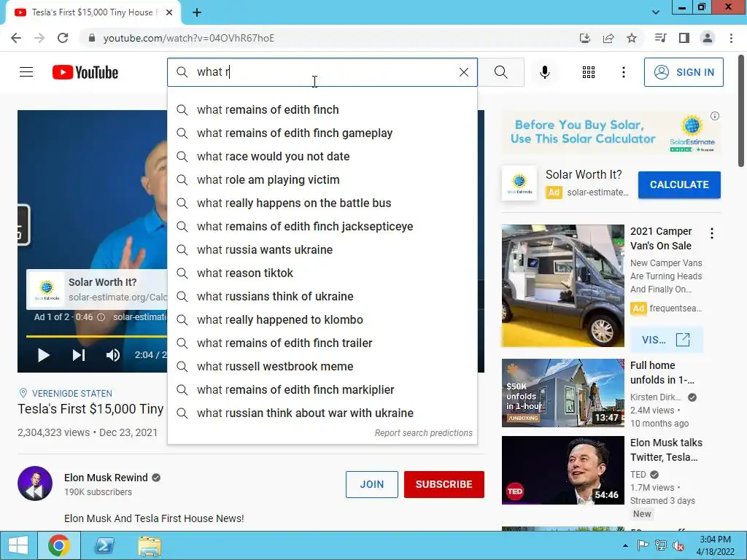Pick suggestion 'what russell westbrook meme'
This screenshot has width=747, height=560.
[322, 366]
